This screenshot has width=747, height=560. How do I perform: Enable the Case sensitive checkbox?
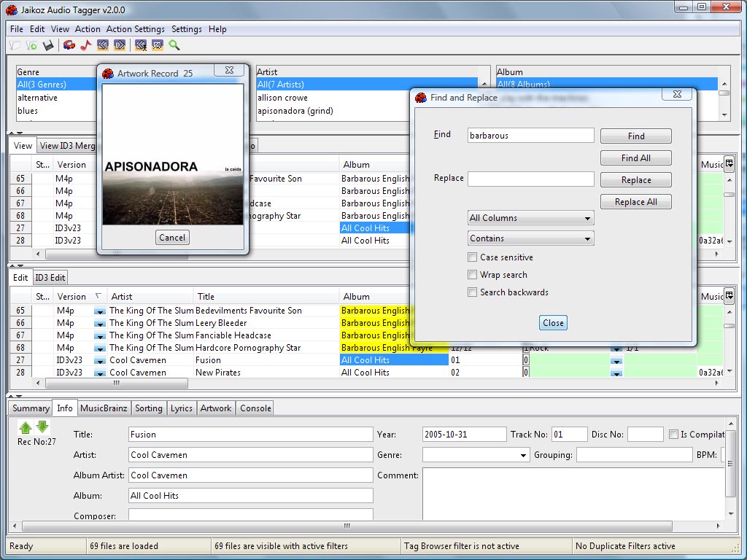472,257
